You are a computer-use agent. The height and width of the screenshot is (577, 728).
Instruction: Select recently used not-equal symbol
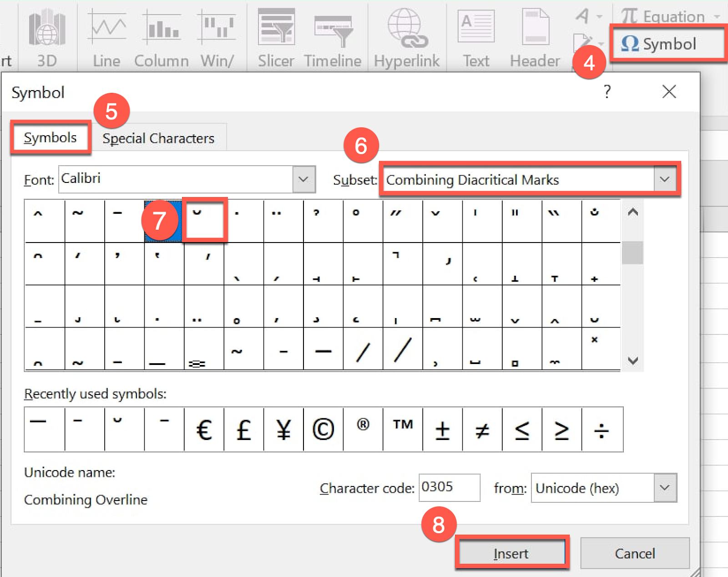482,430
